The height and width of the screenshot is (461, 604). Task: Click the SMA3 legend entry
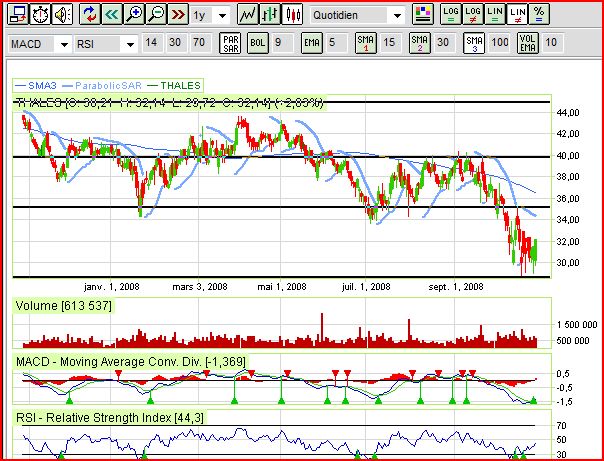pos(35,85)
